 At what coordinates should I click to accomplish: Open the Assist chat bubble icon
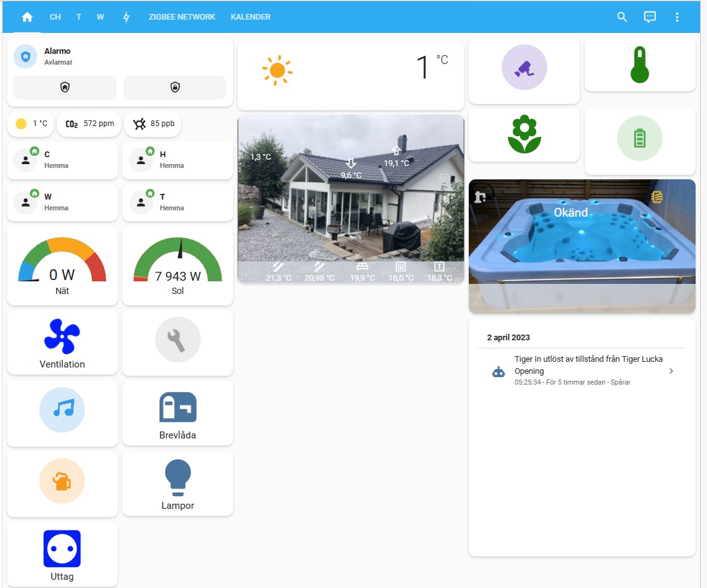650,17
